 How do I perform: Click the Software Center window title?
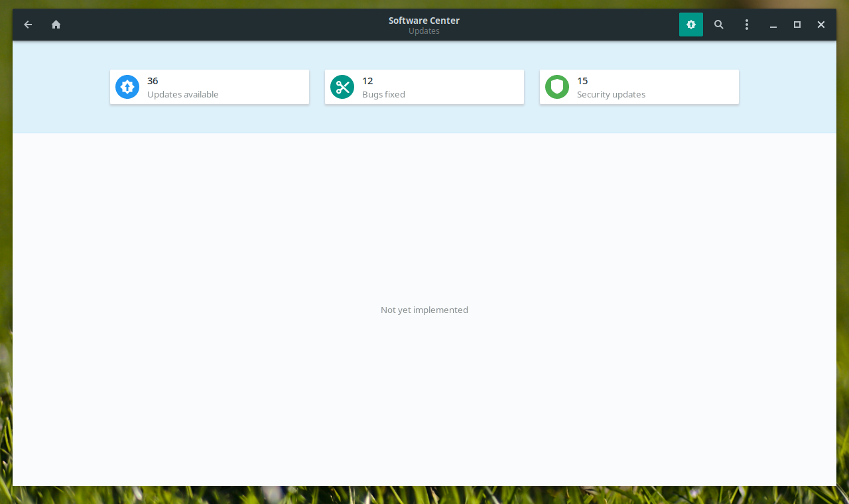(x=424, y=21)
